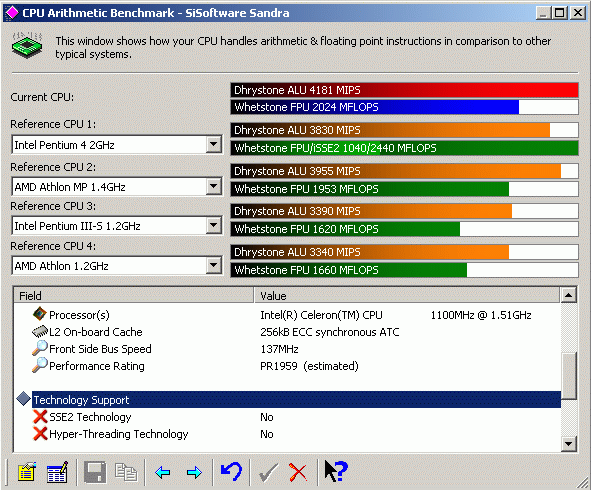Click the red X cancel icon

tap(298, 472)
